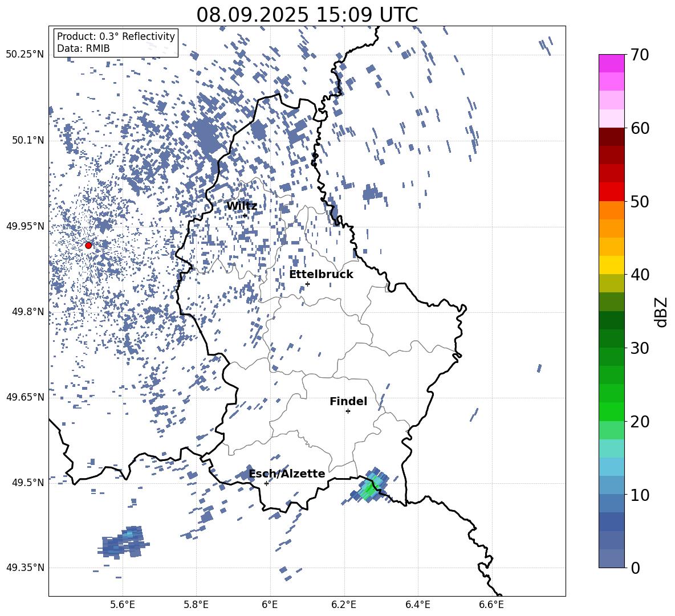This screenshot has height=616, width=675.
Task: Click the 70 tick label on colorbar
Action: 640,55
